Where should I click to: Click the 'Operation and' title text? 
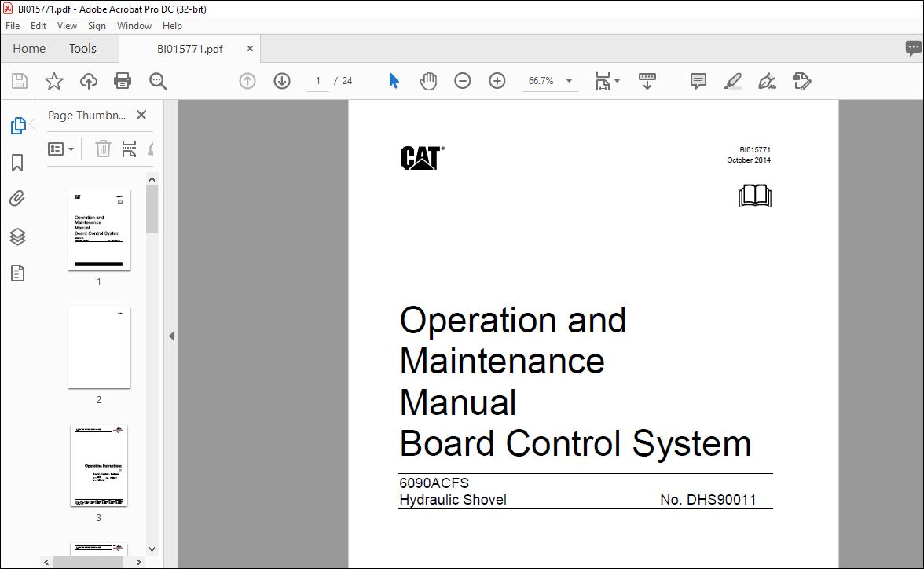[x=512, y=320]
